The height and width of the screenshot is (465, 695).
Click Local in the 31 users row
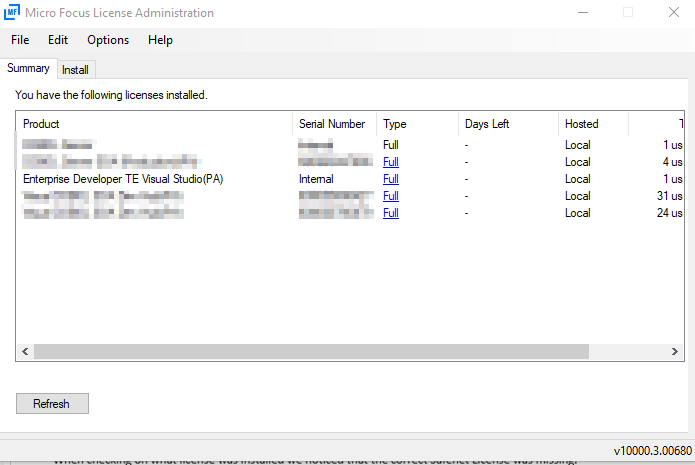(578, 196)
